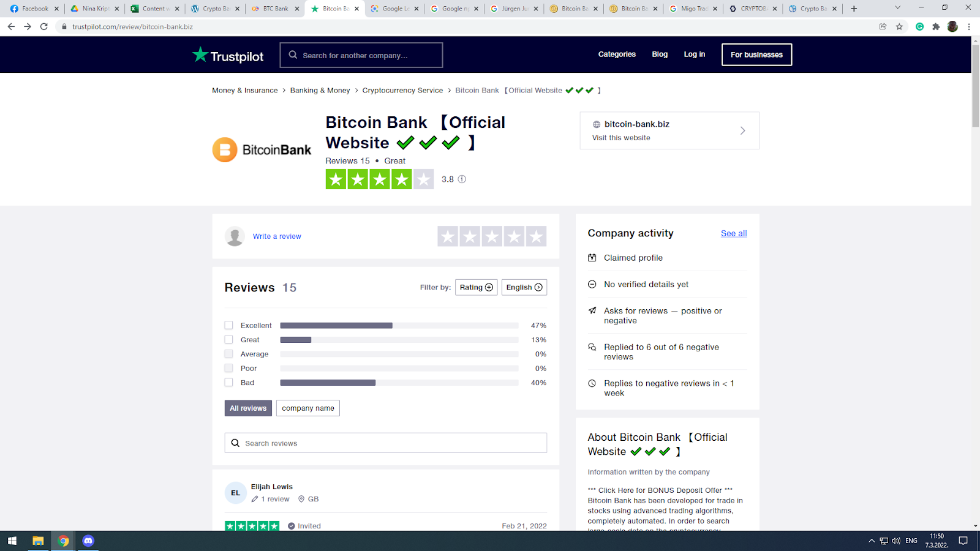Image resolution: width=980 pixels, height=551 pixels.
Task: Give a three-star rating in write review
Action: pos(492,236)
